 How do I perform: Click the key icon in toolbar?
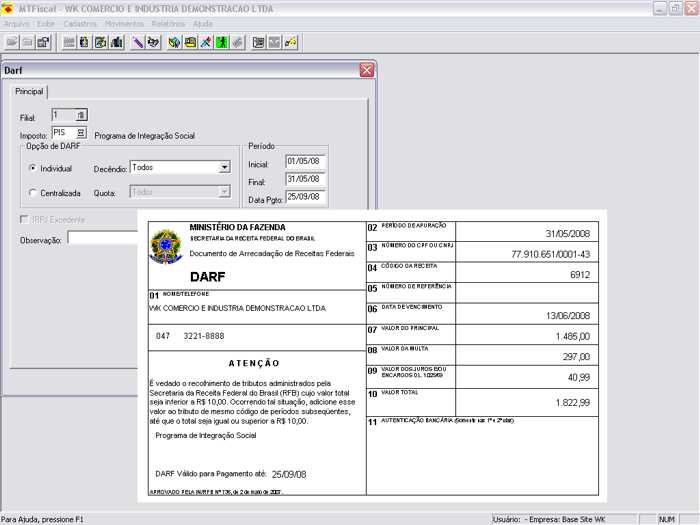(291, 42)
